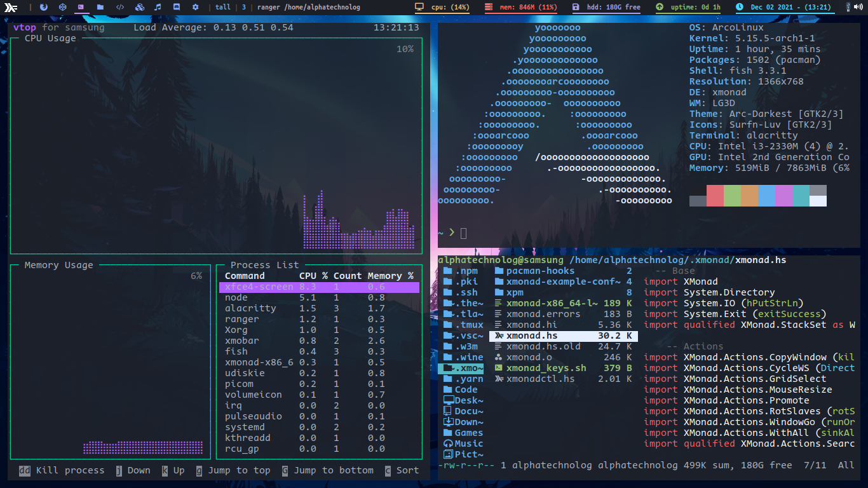Select the highlighted xfce4-screen process row

click(319, 287)
